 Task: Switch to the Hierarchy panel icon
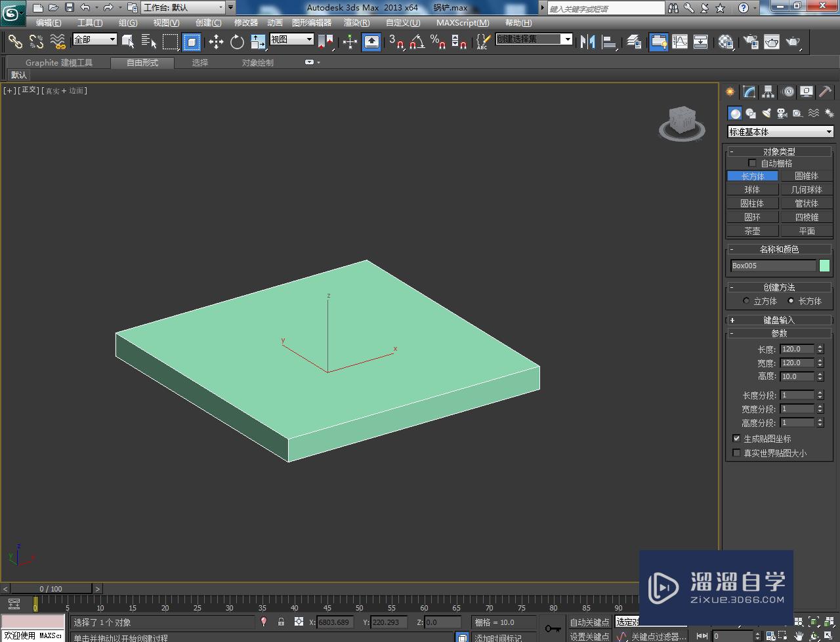768,92
